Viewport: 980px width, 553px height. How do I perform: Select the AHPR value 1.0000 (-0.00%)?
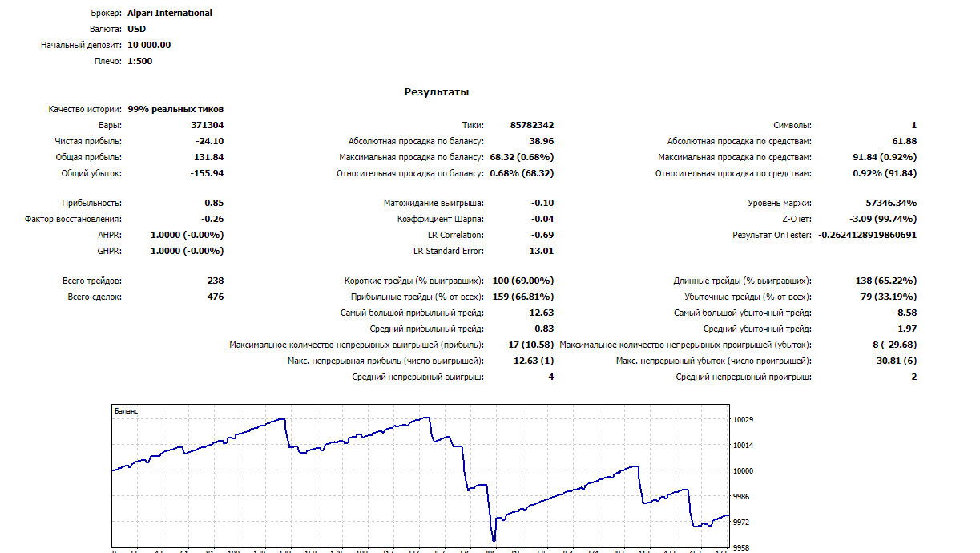188,235
